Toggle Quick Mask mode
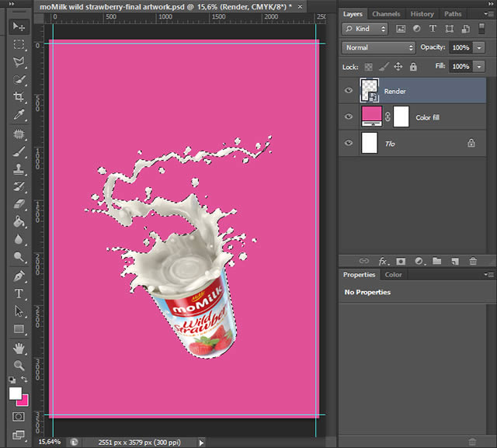This screenshot has width=497, height=448. click(x=19, y=417)
